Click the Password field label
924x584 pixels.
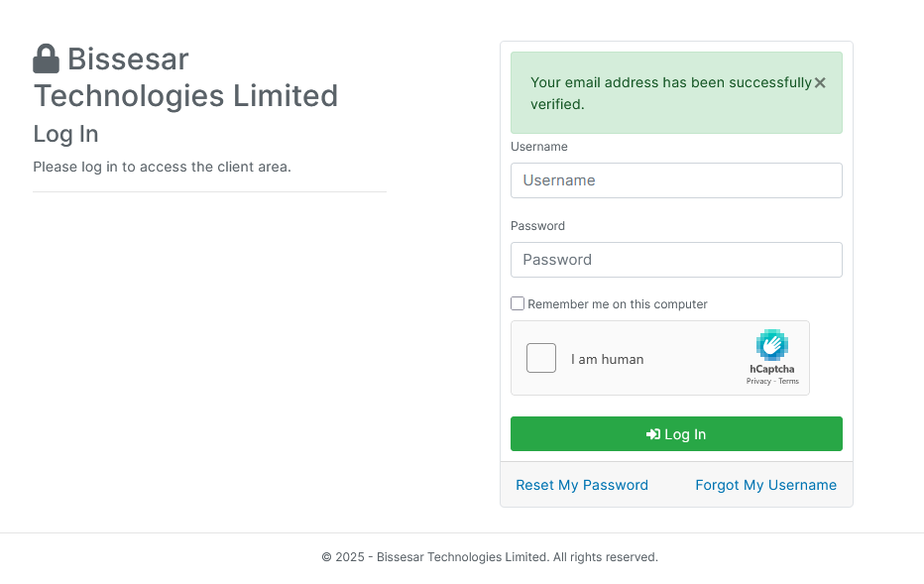537,226
